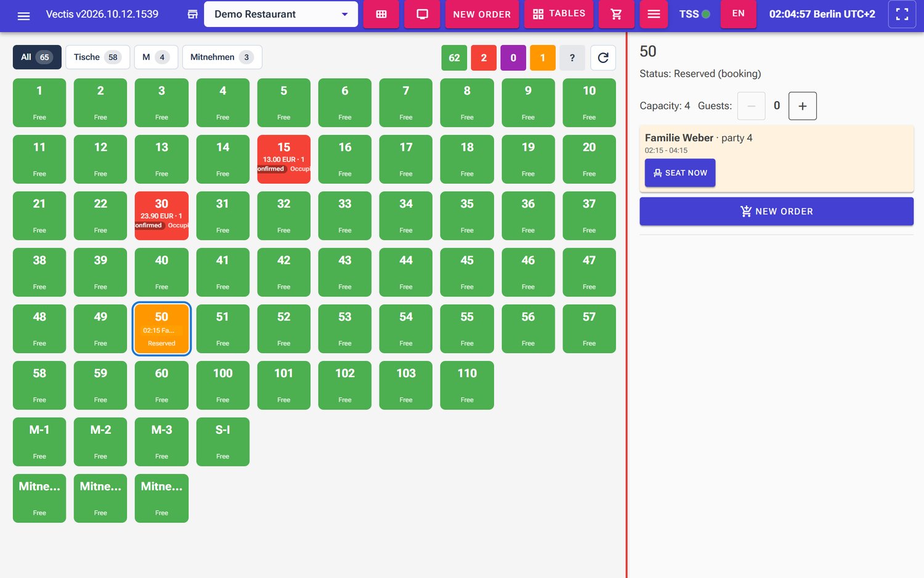The image size is (924, 578).
Task: Click the question mark status filter
Action: [x=572, y=58]
